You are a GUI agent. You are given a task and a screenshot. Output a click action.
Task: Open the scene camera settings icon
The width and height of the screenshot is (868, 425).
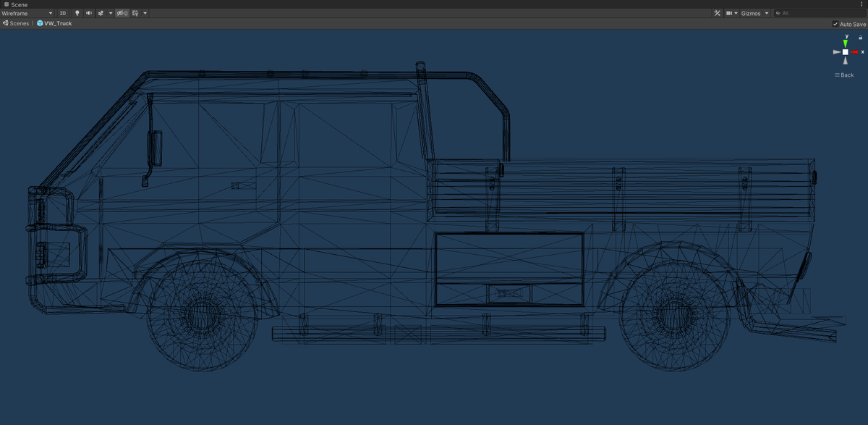point(729,13)
